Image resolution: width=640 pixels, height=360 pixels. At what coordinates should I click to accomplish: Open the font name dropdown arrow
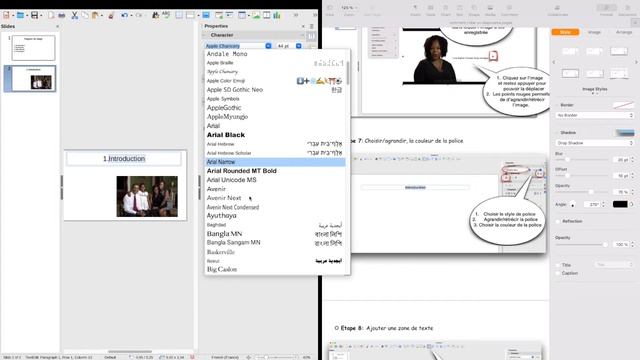(x=268, y=46)
